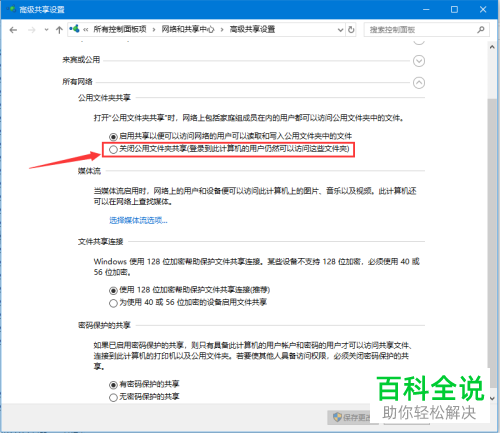Viewport: 500px width, 433px height.
Task: Click the 媒体流 heading text
Action: pyautogui.click(x=89, y=171)
